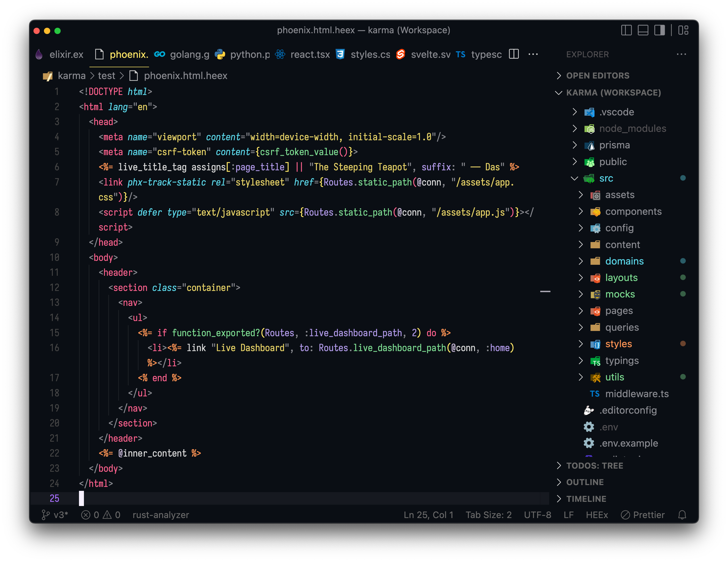
Task: Open go-to-line via Ln 25, Col 1 status item
Action: (428, 515)
